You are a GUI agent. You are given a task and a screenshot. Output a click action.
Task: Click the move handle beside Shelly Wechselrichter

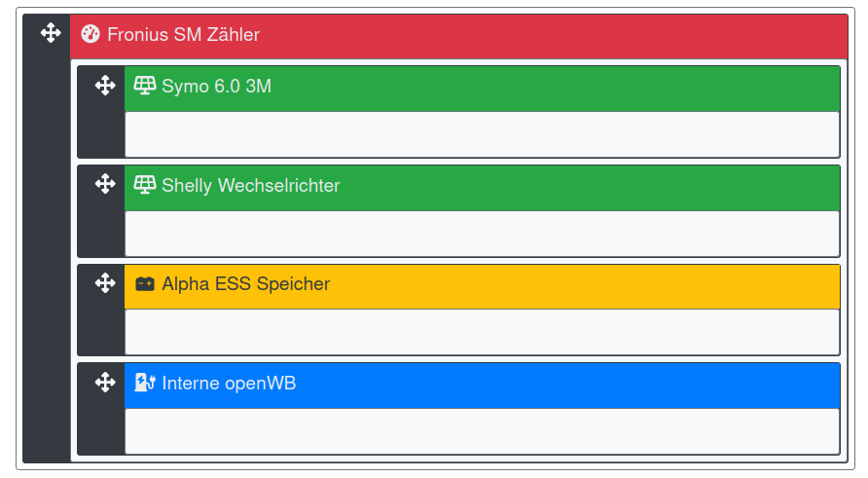[x=105, y=184]
